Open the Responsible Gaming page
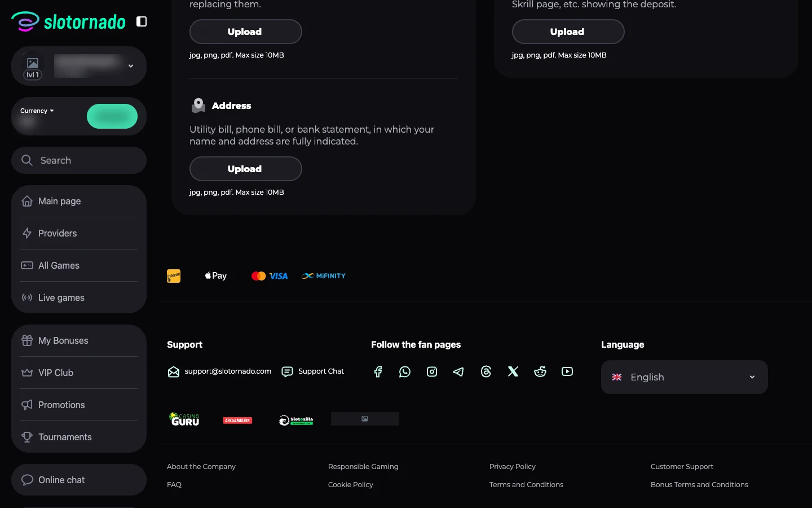Image resolution: width=812 pixels, height=508 pixels. coord(363,467)
